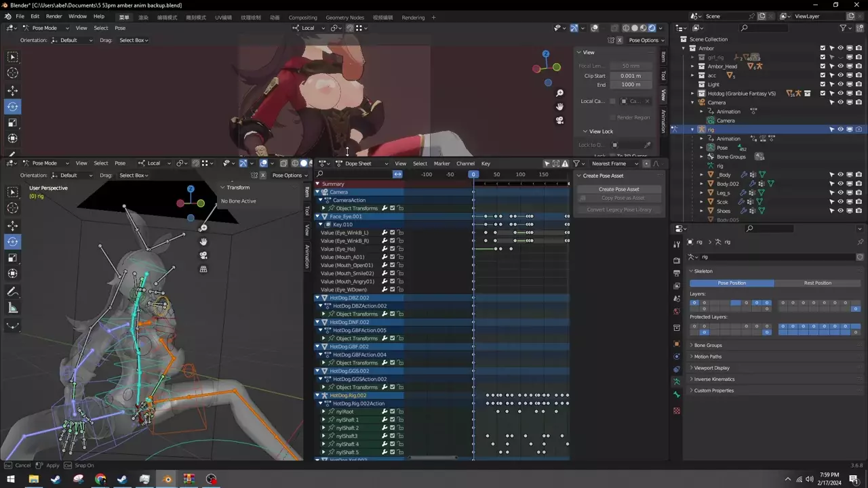The height and width of the screenshot is (488, 868).
Task: Switch to the Geometry Nodes workspace tab
Action: [344, 18]
